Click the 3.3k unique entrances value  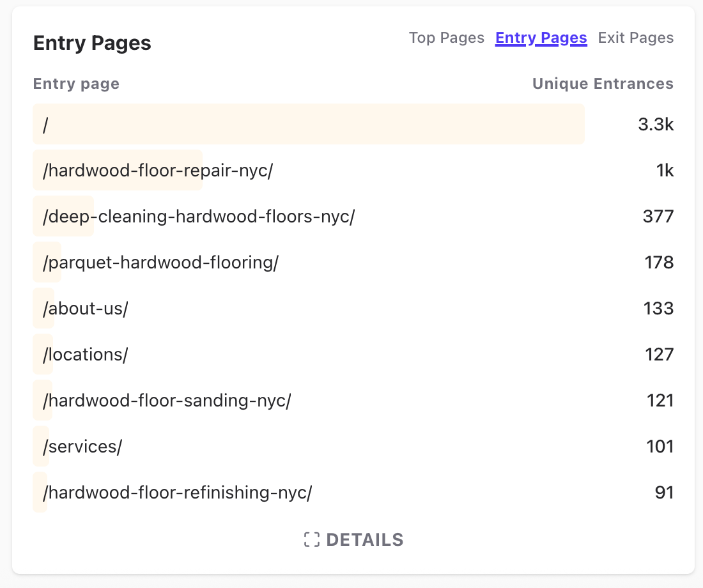[656, 125]
